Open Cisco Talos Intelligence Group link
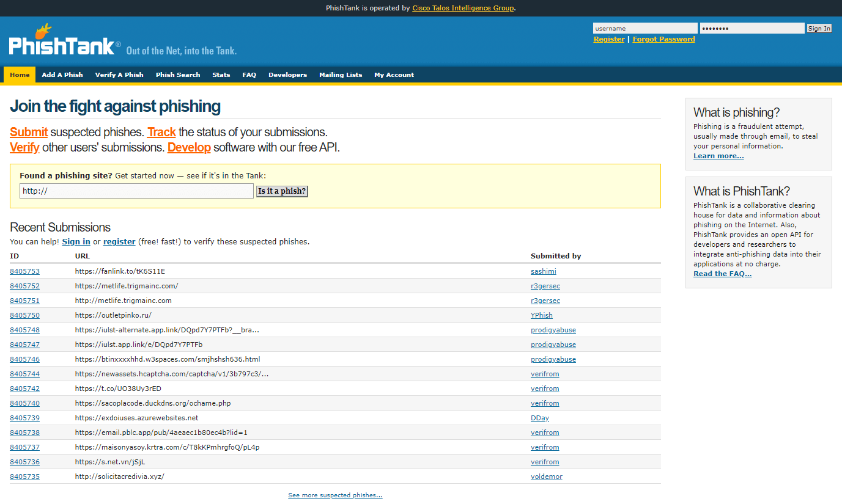 463,8
